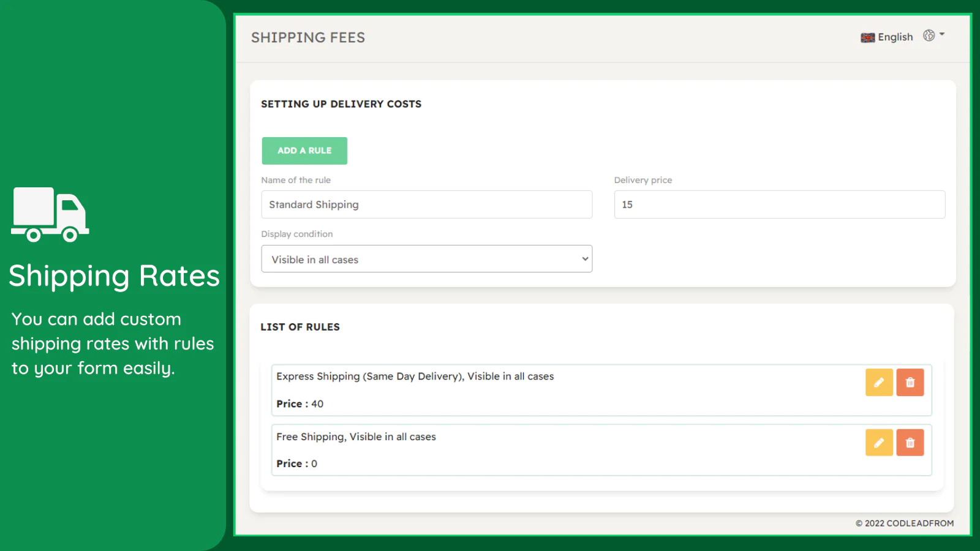
Task: Remove the Free Shipping rule via trash icon
Action: click(x=910, y=443)
